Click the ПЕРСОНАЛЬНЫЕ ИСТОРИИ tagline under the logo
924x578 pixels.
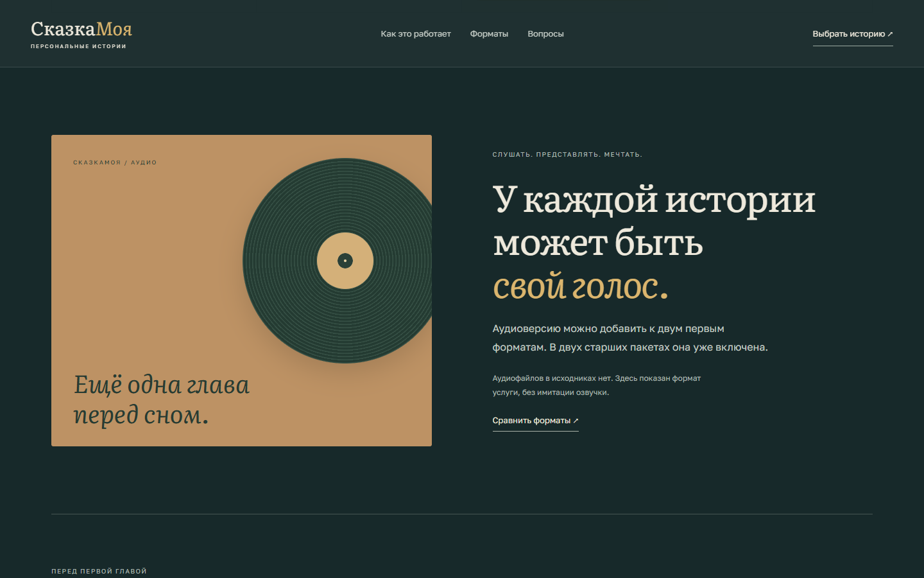click(x=78, y=46)
